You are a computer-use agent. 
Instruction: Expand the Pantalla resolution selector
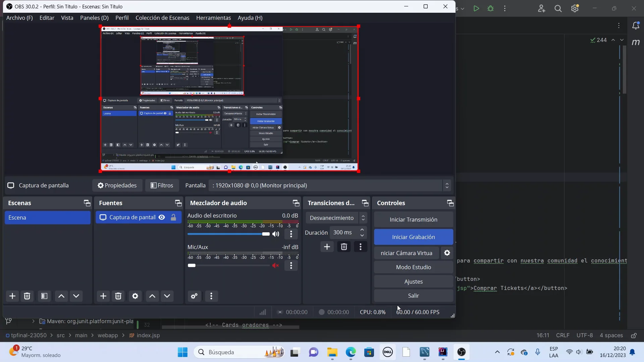(447, 185)
